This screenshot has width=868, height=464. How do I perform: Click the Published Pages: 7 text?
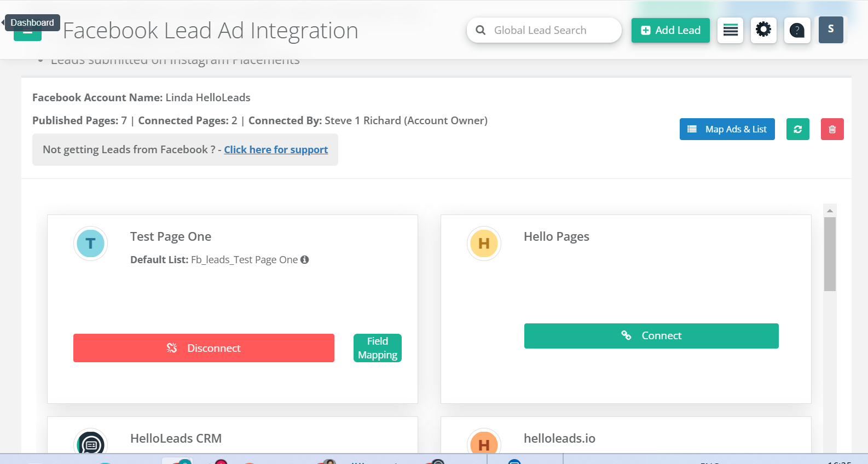pyautogui.click(x=79, y=120)
